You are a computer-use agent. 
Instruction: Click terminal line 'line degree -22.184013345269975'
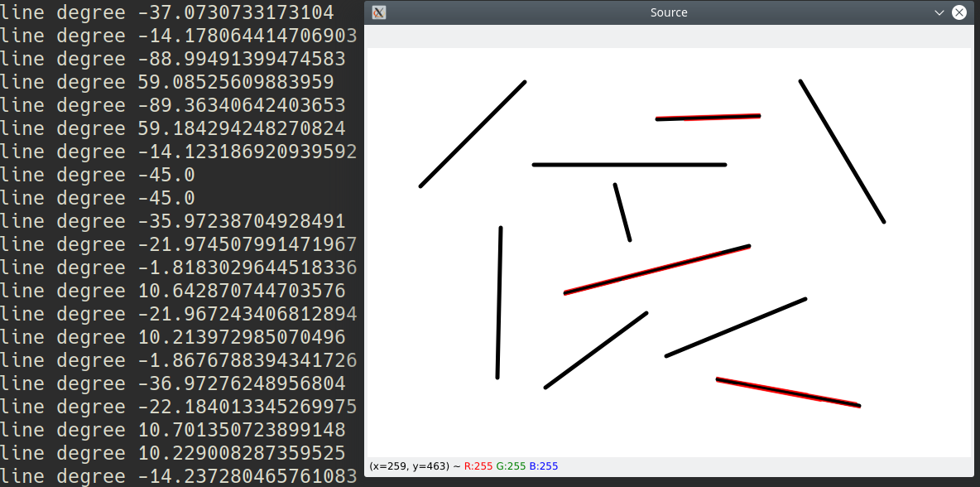(178, 407)
